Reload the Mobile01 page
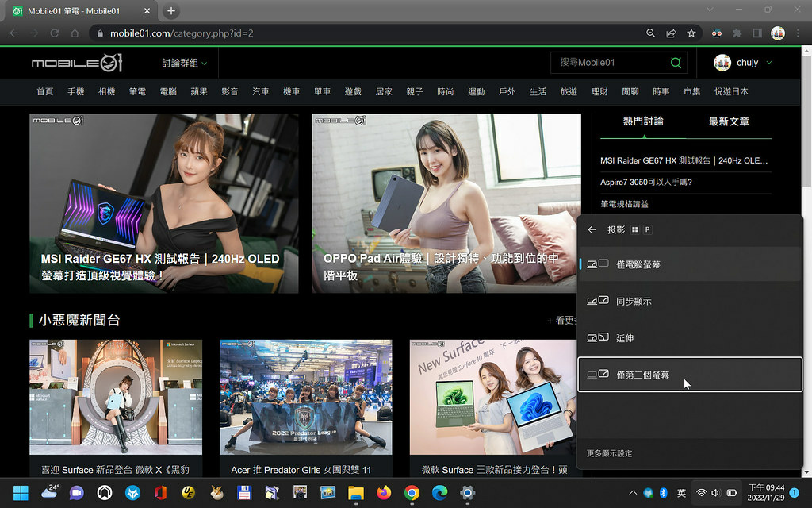Image resolution: width=812 pixels, height=508 pixels. pyautogui.click(x=55, y=33)
